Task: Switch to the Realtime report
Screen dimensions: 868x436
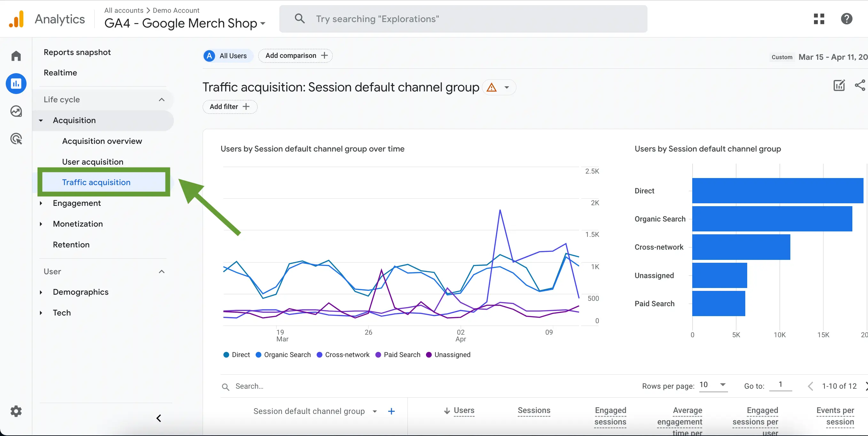Action: click(x=60, y=73)
